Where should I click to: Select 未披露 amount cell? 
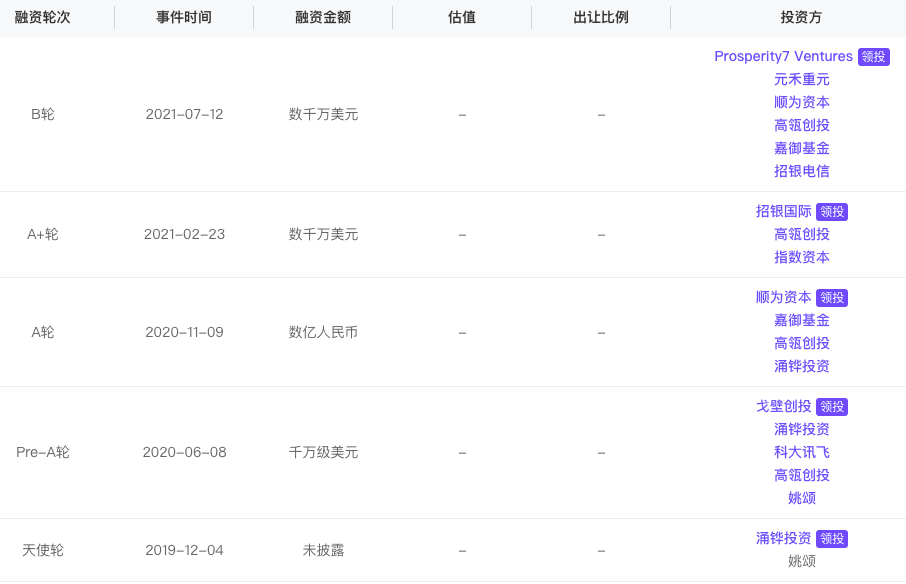(323, 550)
